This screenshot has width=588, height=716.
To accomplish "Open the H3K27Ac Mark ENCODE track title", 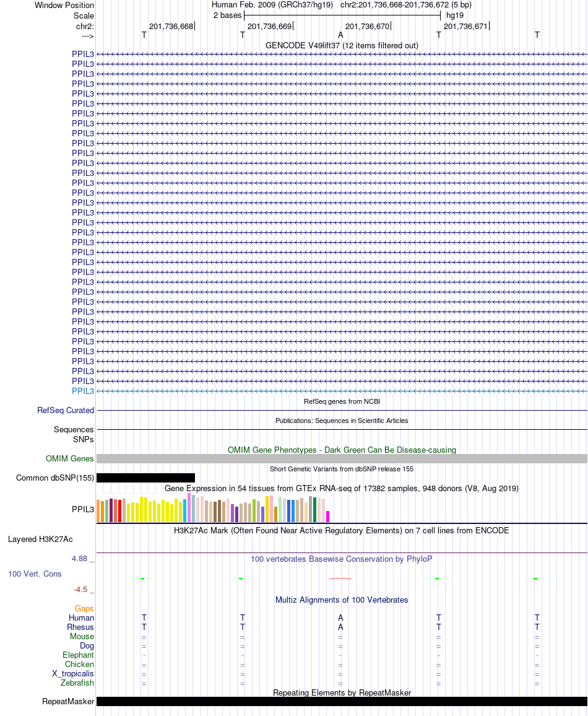I will [x=342, y=530].
